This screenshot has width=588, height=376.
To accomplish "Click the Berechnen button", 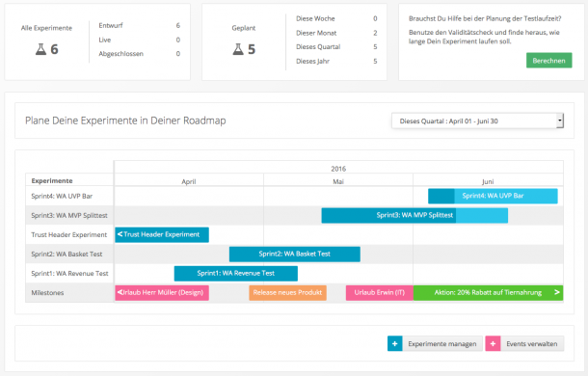I will tap(549, 61).
